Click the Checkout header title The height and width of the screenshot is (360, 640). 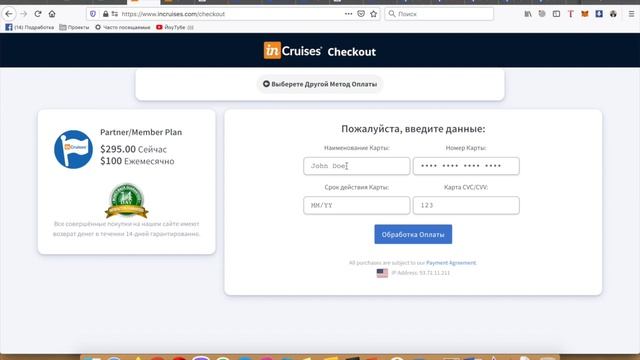[x=351, y=52]
